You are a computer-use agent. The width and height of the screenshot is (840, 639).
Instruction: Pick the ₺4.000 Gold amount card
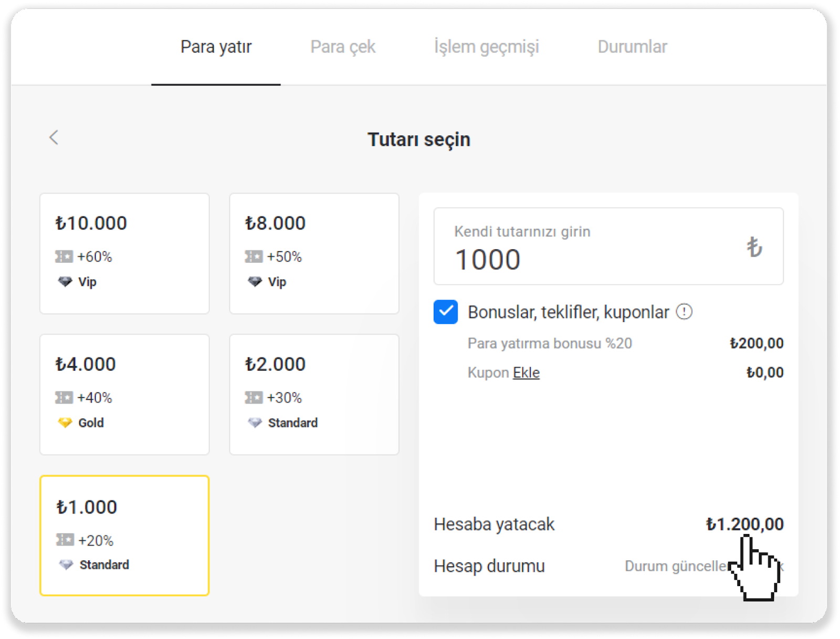(124, 395)
